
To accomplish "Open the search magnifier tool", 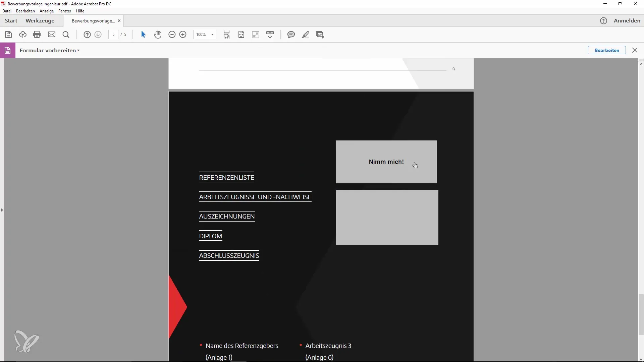I will tap(66, 35).
